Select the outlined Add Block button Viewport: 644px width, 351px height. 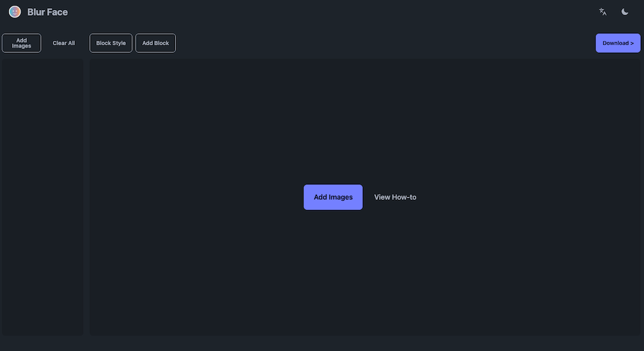155,43
